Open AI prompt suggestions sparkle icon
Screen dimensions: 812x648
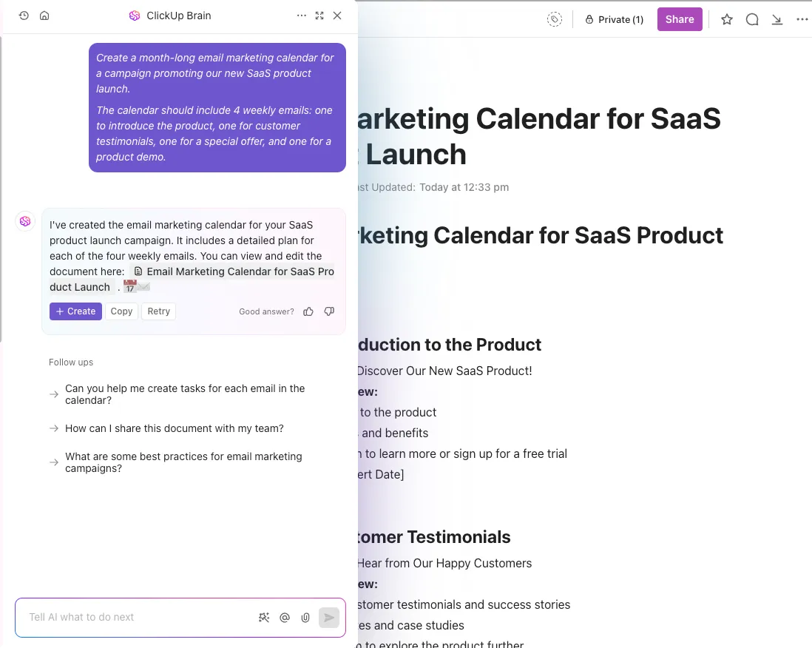tap(264, 617)
